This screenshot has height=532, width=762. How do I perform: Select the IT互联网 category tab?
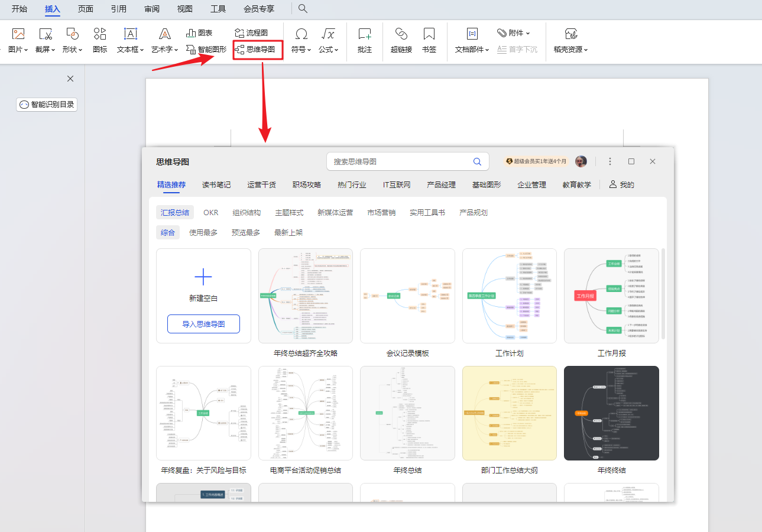point(397,184)
